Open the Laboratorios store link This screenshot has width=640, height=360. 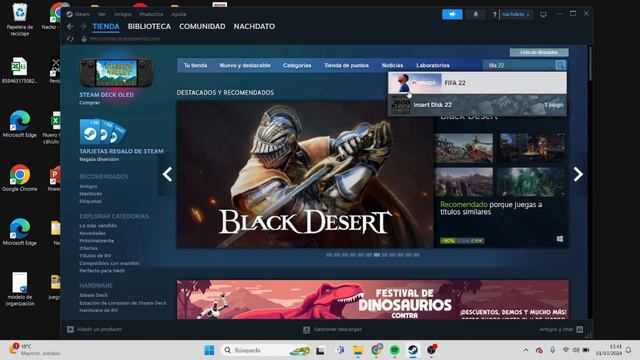tap(433, 65)
